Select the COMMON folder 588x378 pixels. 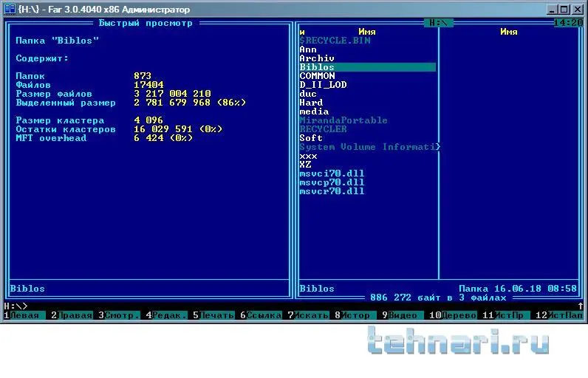coord(317,76)
